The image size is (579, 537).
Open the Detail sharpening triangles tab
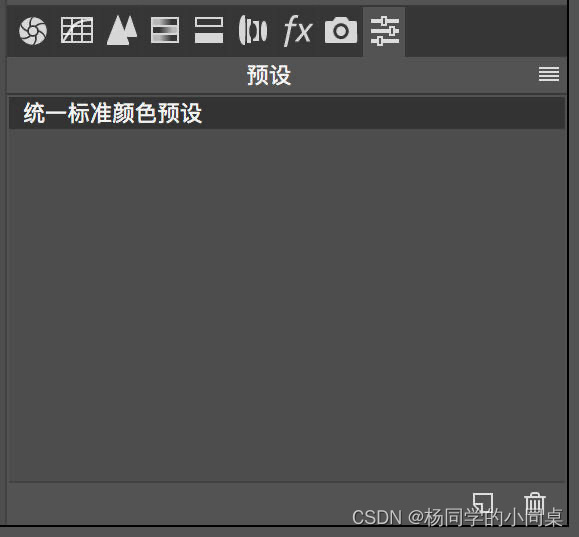point(122,30)
